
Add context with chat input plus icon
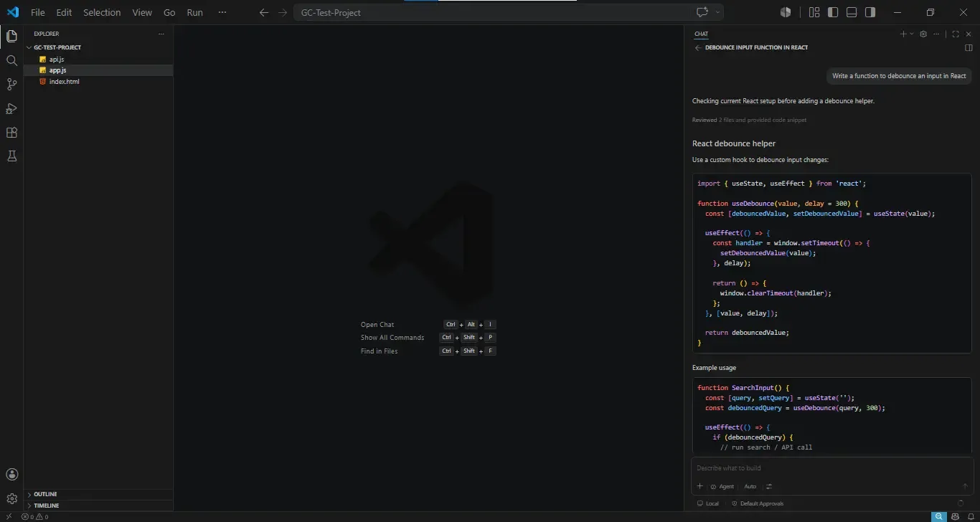(700, 486)
